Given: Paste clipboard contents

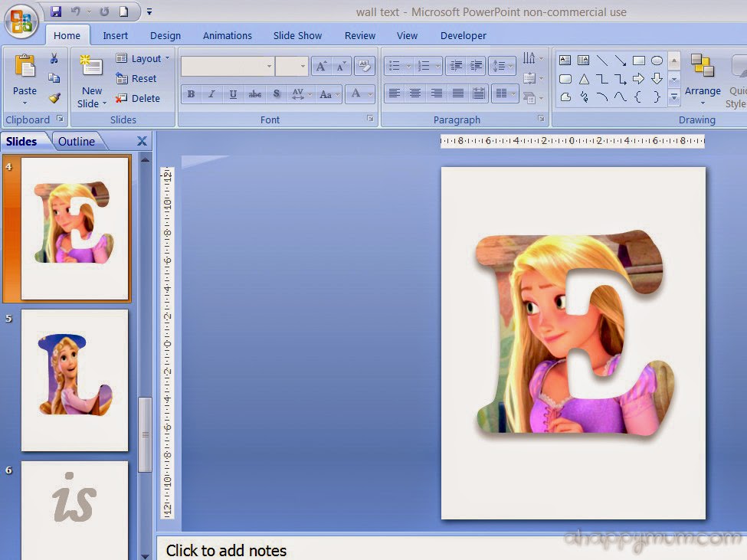Looking at the screenshot, I should [25, 79].
